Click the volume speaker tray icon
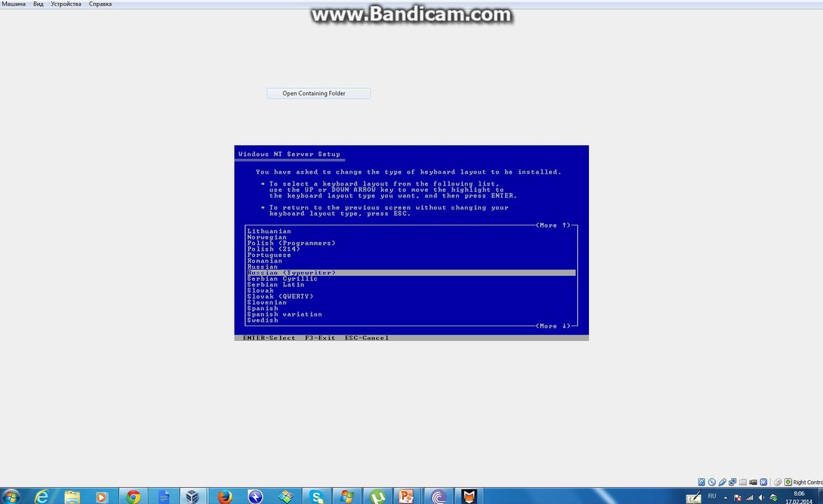This screenshot has height=504, width=823. pos(761,497)
